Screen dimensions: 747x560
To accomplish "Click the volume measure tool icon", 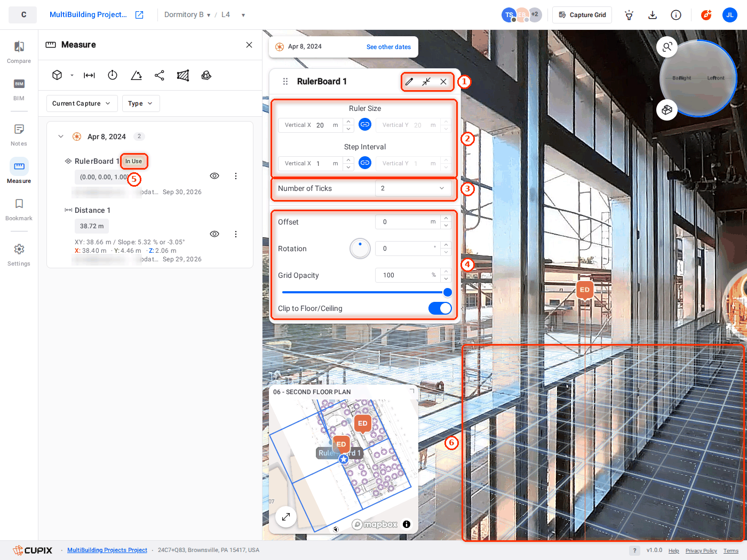I will click(x=206, y=75).
